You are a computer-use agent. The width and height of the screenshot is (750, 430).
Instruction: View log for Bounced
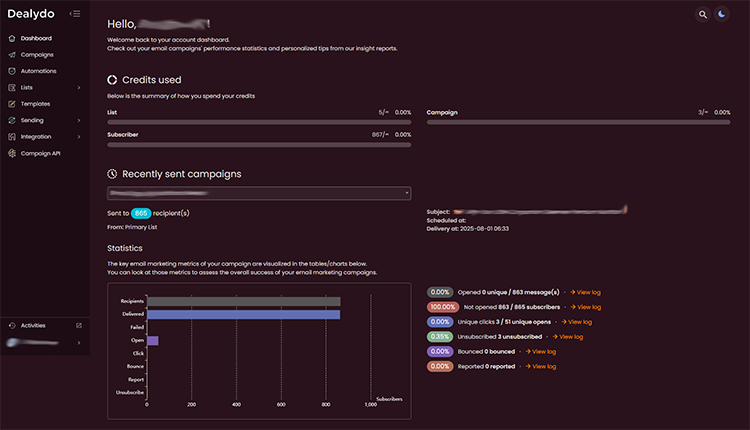(x=540, y=352)
